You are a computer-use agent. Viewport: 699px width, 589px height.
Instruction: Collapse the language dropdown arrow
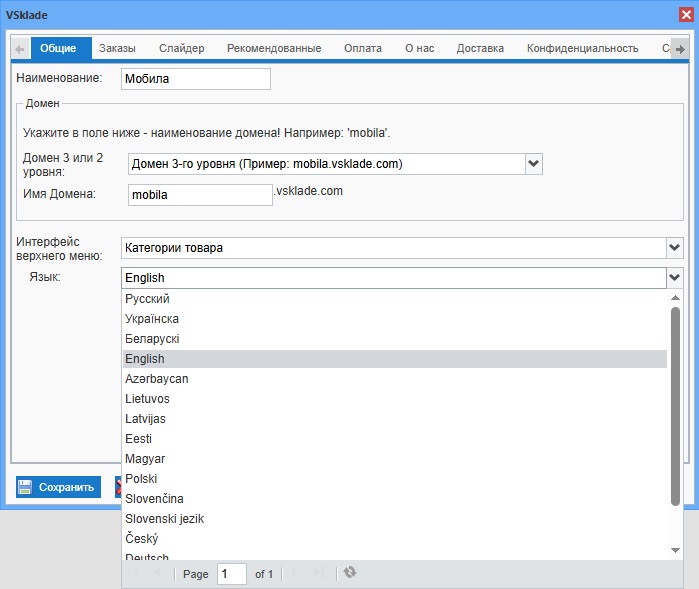675,278
